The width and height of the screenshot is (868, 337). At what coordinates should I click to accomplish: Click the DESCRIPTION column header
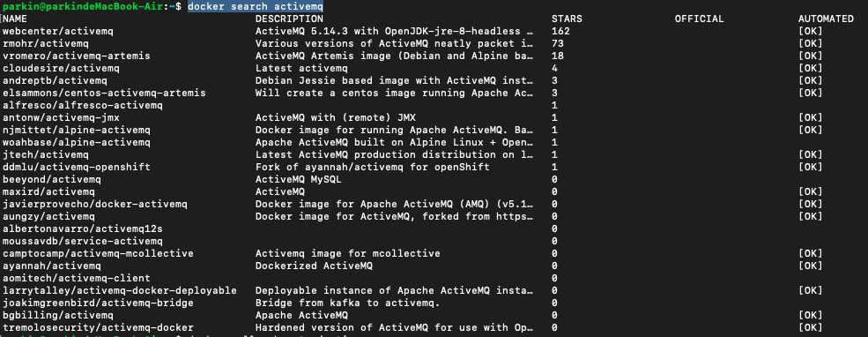(289, 19)
